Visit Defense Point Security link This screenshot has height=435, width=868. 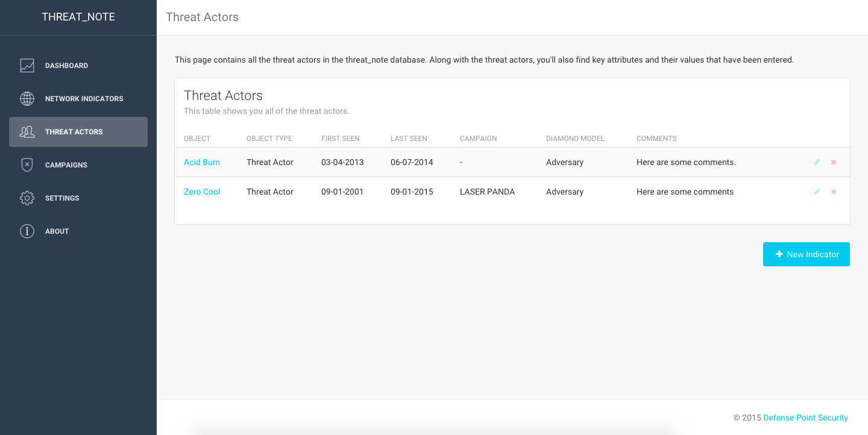coord(805,418)
